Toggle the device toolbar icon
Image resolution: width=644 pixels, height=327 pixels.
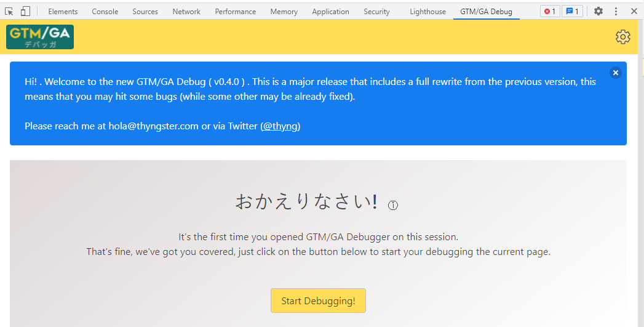25,12
